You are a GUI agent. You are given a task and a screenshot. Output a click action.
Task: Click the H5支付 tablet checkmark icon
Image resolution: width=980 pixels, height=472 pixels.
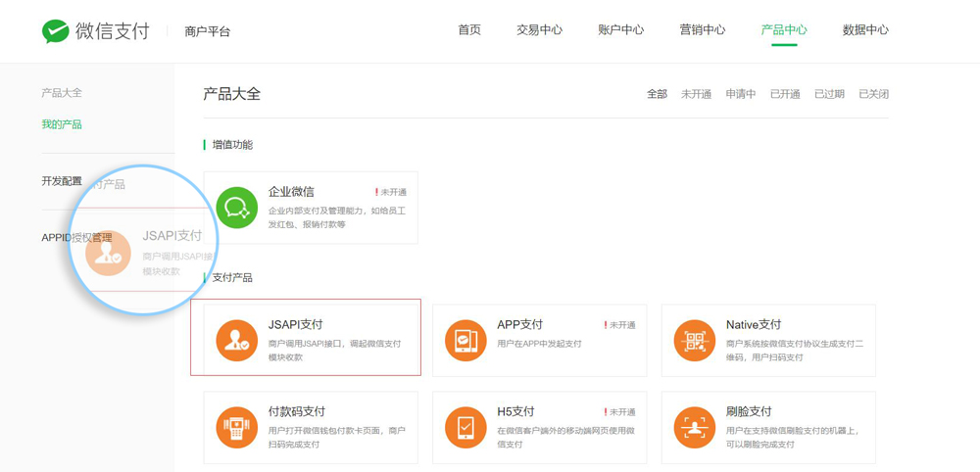click(465, 428)
